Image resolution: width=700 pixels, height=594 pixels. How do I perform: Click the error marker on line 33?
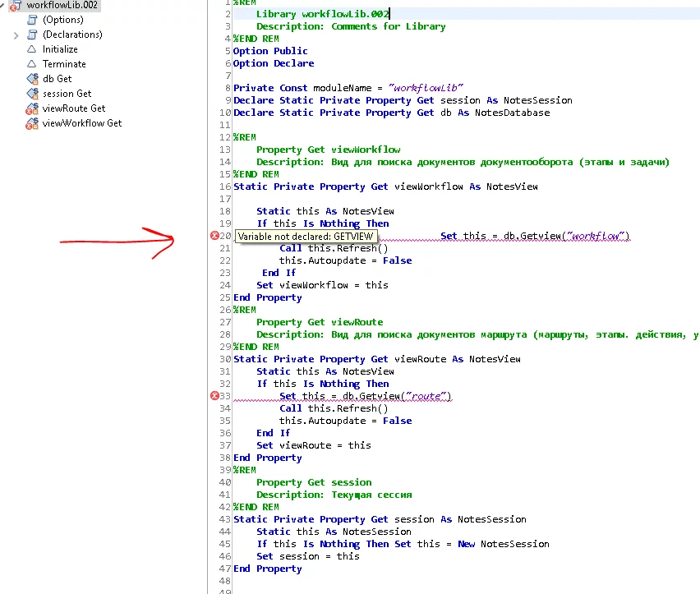[x=215, y=396]
